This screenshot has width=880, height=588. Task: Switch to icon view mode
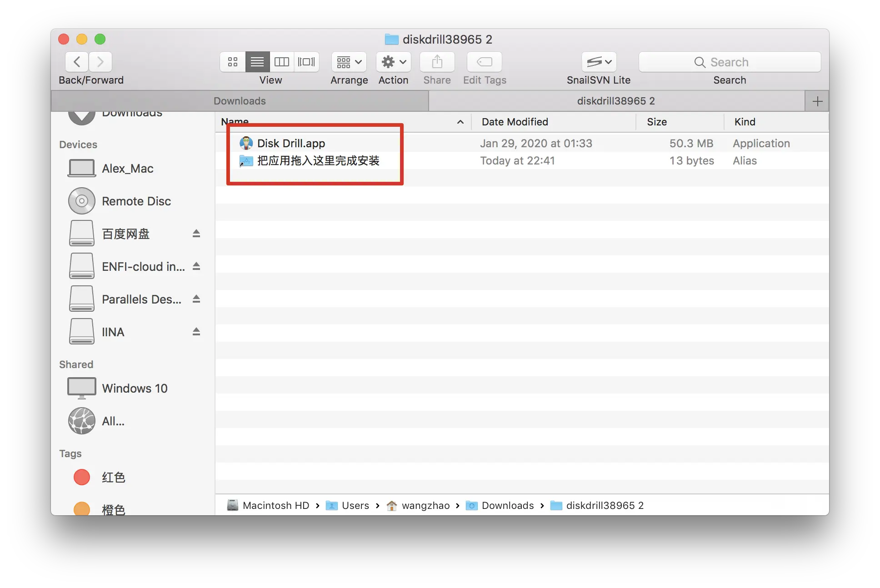pyautogui.click(x=233, y=62)
